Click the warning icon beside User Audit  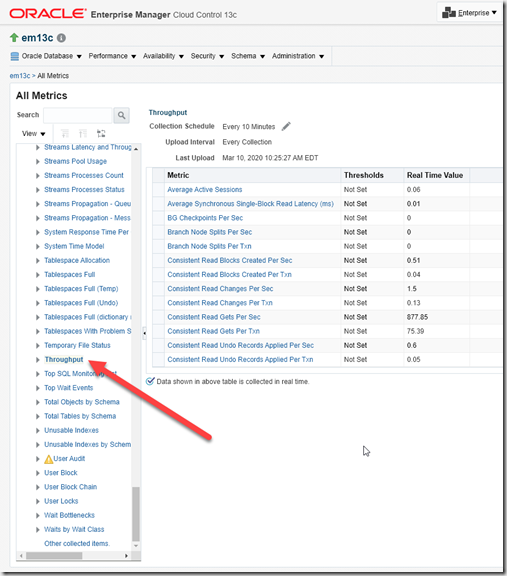pyautogui.click(x=48, y=459)
